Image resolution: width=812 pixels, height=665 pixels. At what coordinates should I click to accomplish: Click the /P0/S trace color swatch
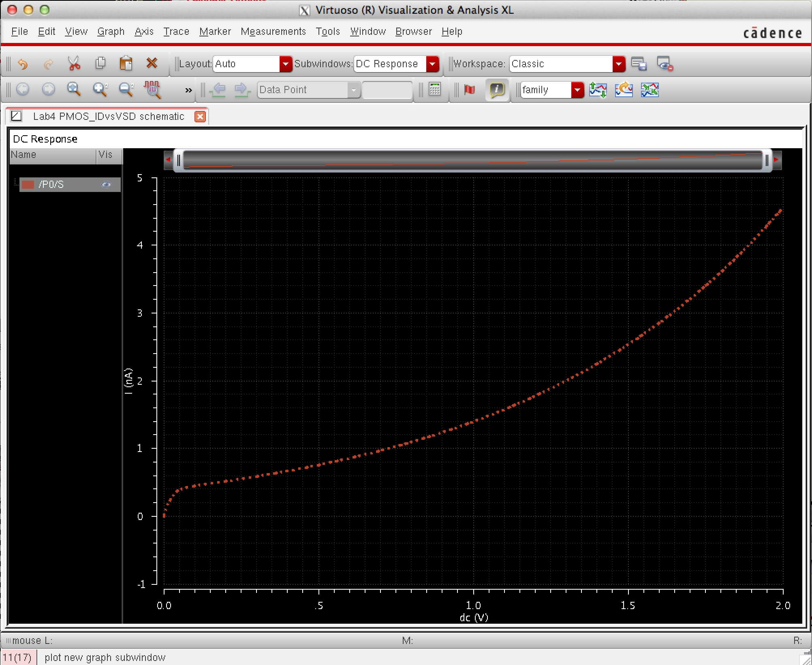pyautogui.click(x=28, y=185)
